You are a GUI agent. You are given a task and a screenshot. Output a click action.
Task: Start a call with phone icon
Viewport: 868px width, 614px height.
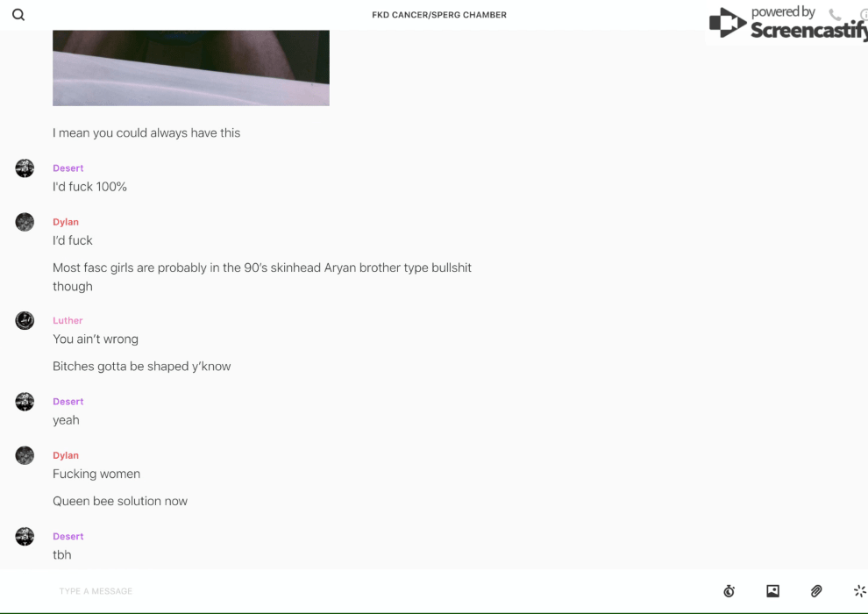click(x=835, y=14)
